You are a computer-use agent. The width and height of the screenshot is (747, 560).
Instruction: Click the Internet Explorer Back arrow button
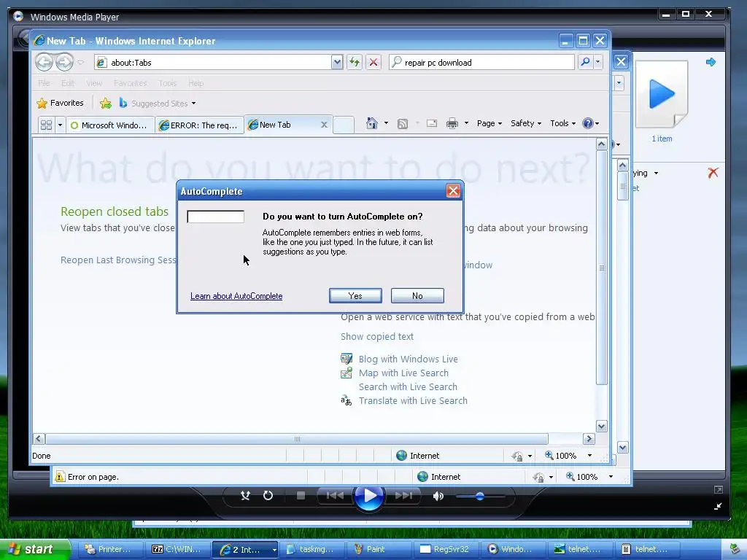[x=44, y=62]
